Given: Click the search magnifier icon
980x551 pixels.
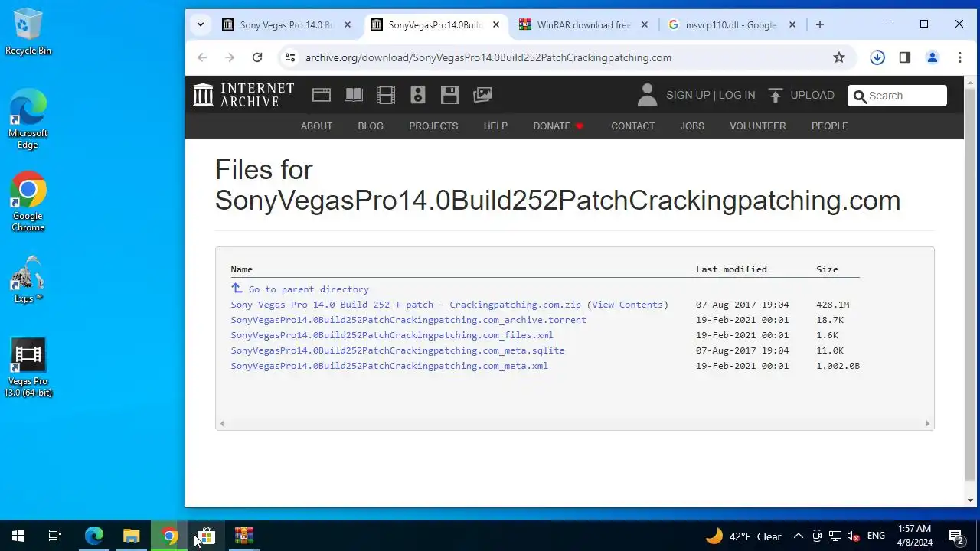Looking at the screenshot, I should click(860, 96).
